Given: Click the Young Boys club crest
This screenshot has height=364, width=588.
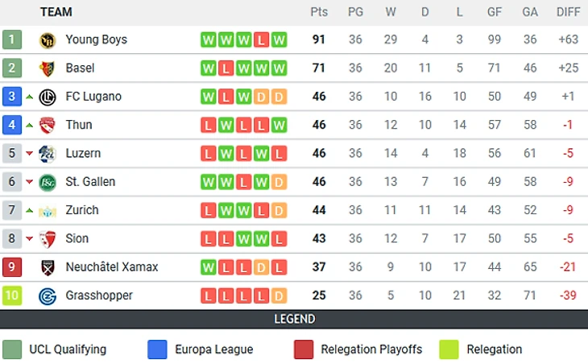Looking at the screenshot, I should pos(48,39).
